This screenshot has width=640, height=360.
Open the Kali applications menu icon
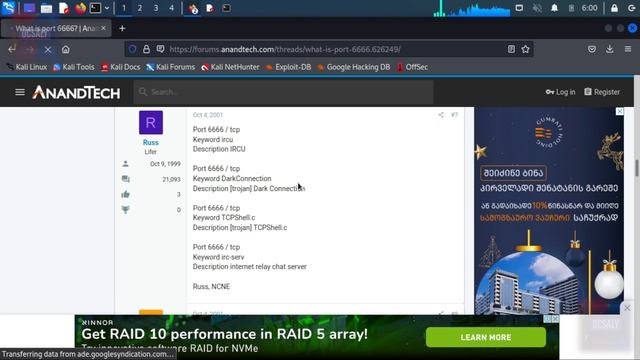click(8, 8)
